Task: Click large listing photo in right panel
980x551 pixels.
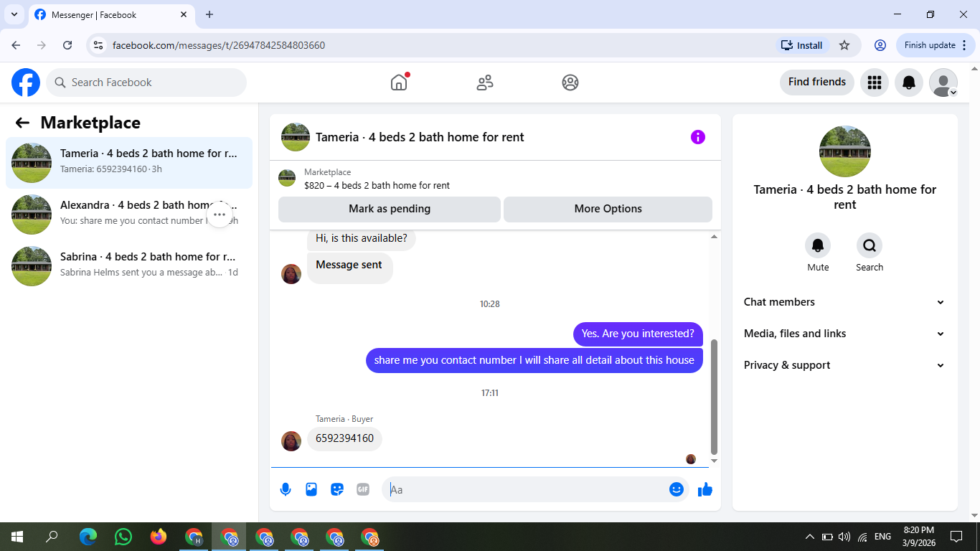Action: pos(845,151)
